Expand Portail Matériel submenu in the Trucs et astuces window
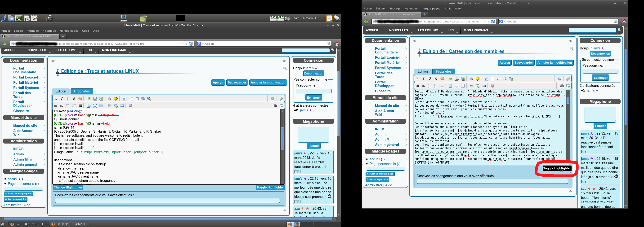The height and width of the screenshot is (227, 644). pos(44,83)
